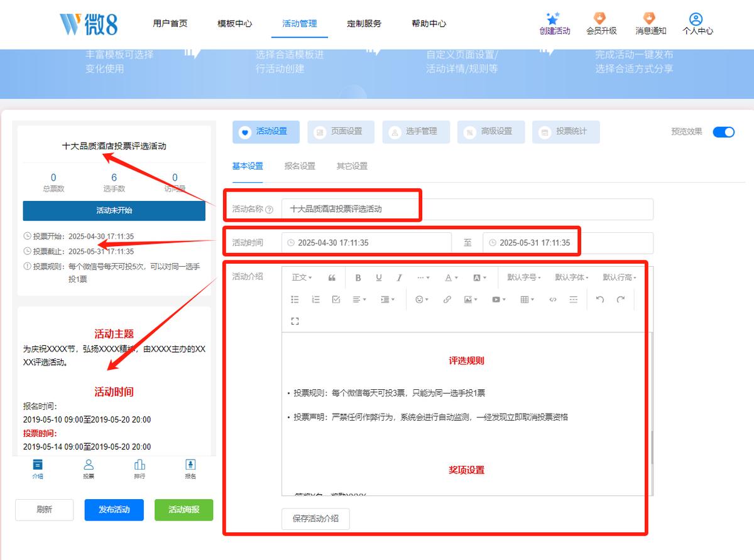Screen dimensions: 754x560
Task: Click the editor's vertical scrollbar
Action: (652, 448)
